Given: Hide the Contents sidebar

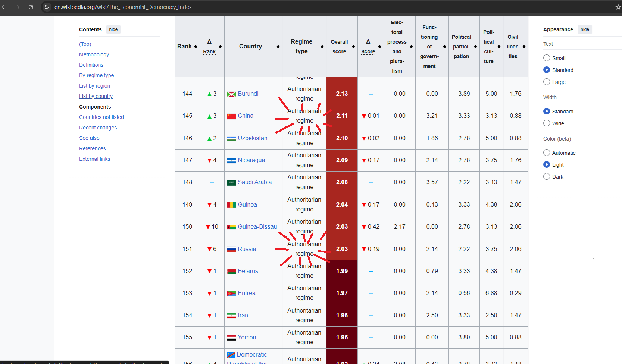Looking at the screenshot, I should tap(113, 29).
